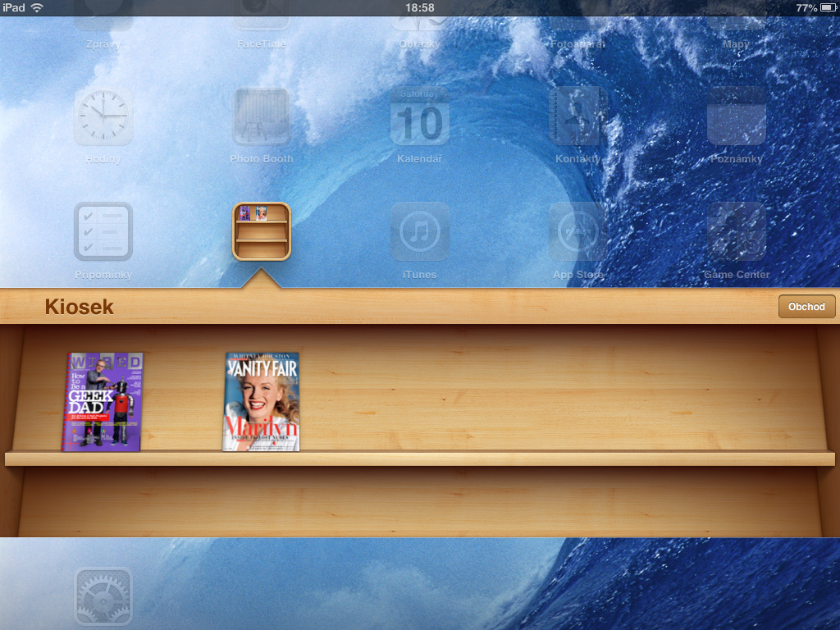
Task: Open the Kalendář app showing date 10
Action: pos(419,117)
